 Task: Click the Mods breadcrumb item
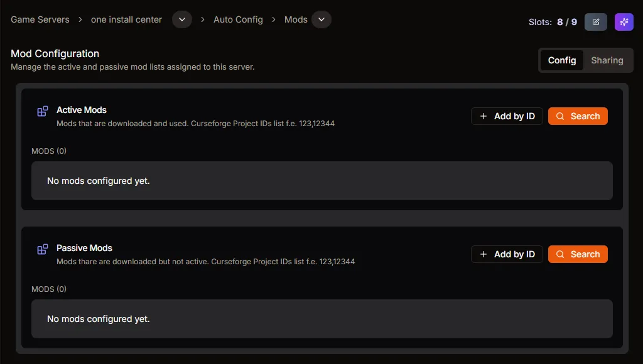(x=295, y=19)
